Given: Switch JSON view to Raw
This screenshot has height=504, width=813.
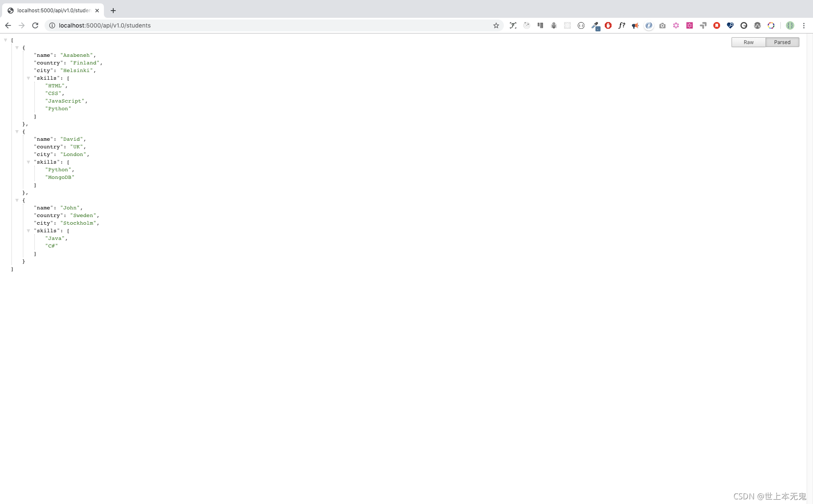Looking at the screenshot, I should click(749, 42).
